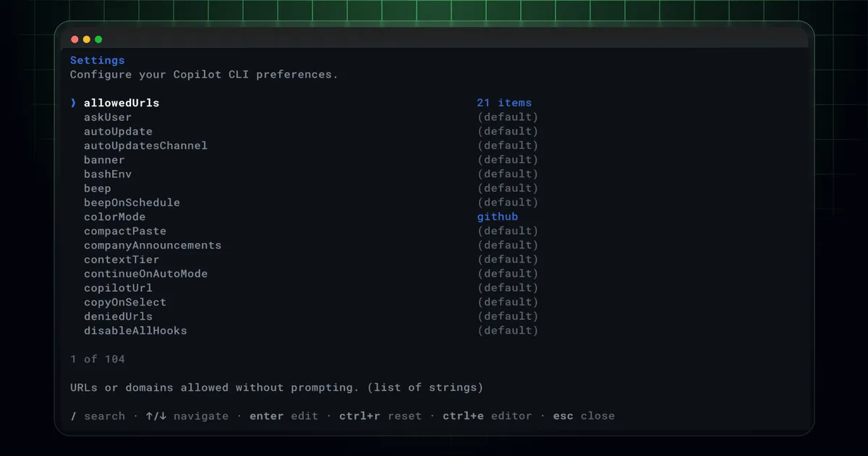Click the navigate arrows hint
This screenshot has width=868, height=456.
tap(187, 416)
